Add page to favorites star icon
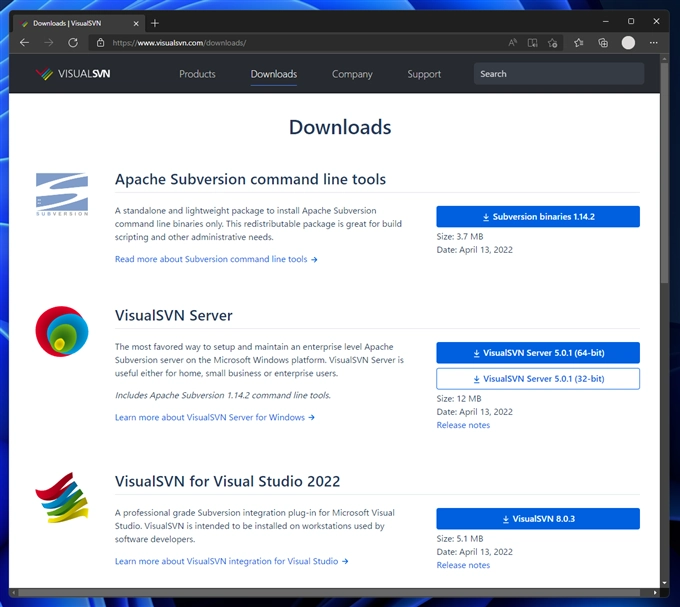The height and width of the screenshot is (607, 680). coord(552,42)
